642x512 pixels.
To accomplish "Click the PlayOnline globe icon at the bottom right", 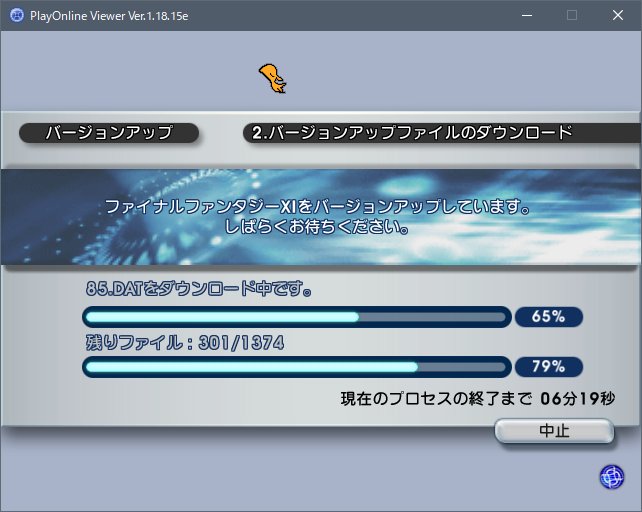I will [x=612, y=477].
